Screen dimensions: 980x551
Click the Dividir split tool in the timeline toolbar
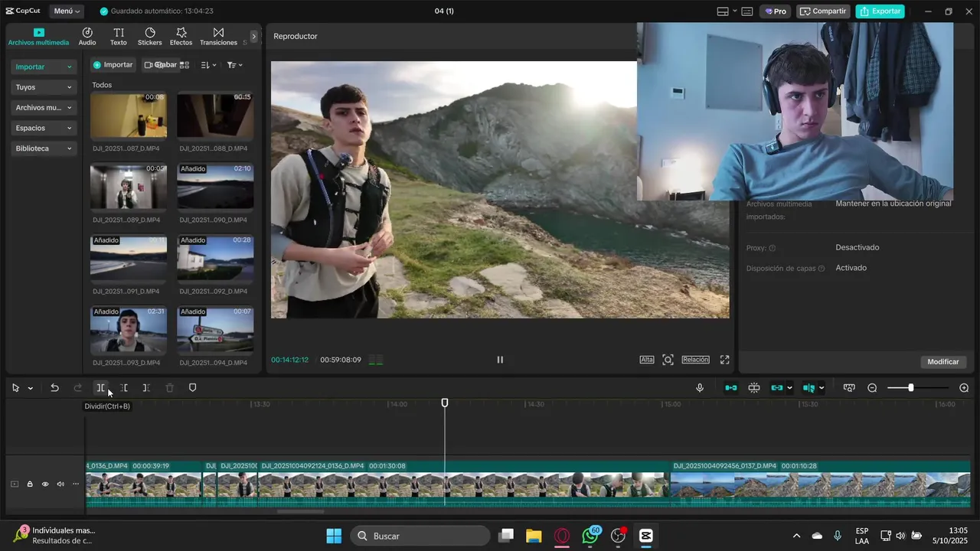tap(100, 388)
